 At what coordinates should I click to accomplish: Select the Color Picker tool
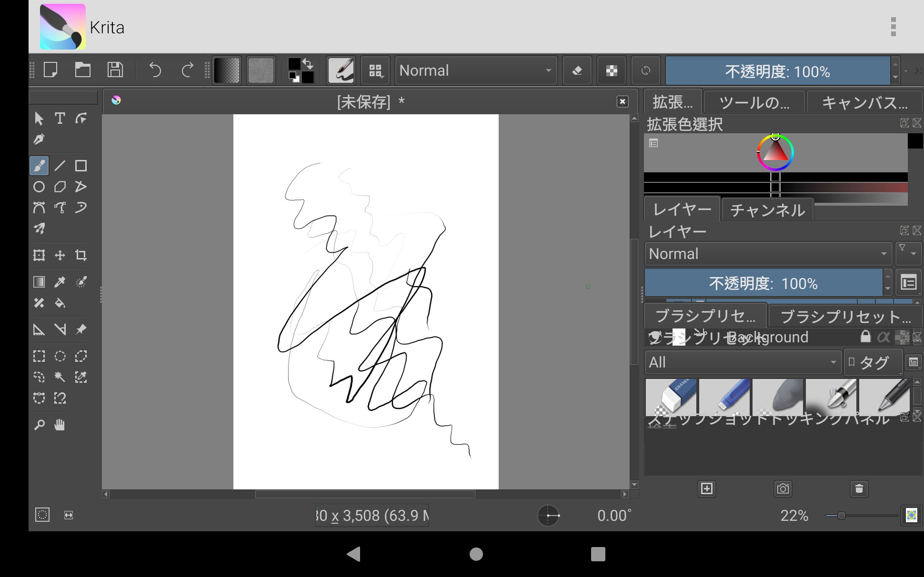click(60, 282)
